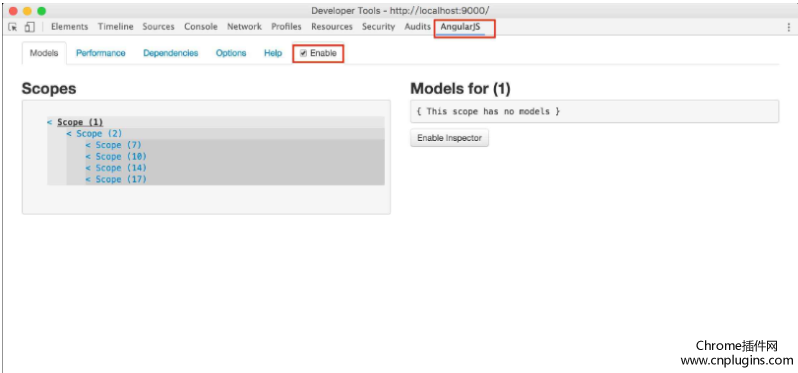Select the inspect element cursor icon
The width and height of the screenshot is (798, 373).
click(13, 27)
